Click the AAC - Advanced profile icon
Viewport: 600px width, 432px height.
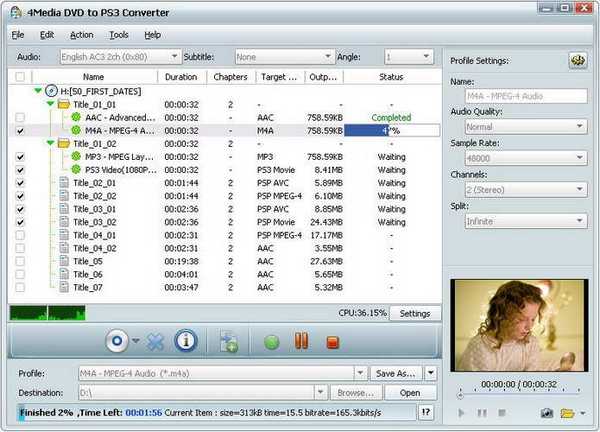(x=76, y=117)
